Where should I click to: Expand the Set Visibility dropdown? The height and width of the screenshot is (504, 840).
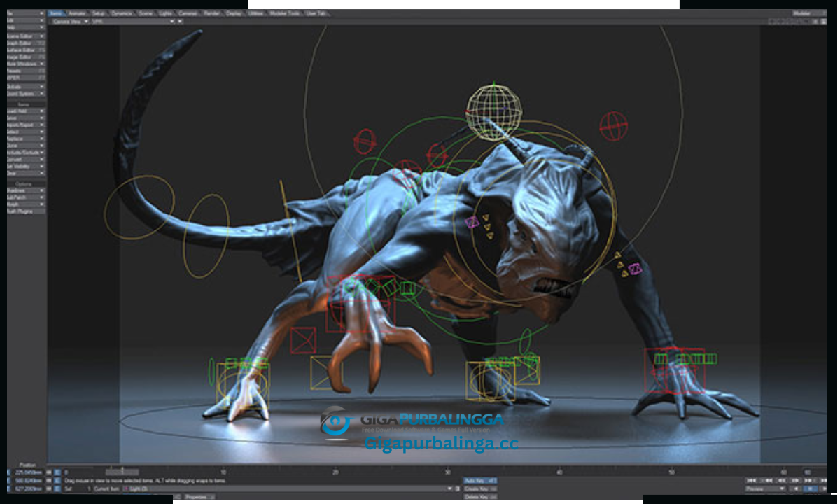tap(26, 166)
